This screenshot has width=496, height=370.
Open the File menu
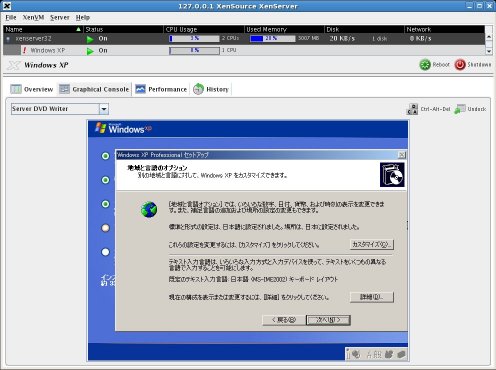pyautogui.click(x=11, y=17)
